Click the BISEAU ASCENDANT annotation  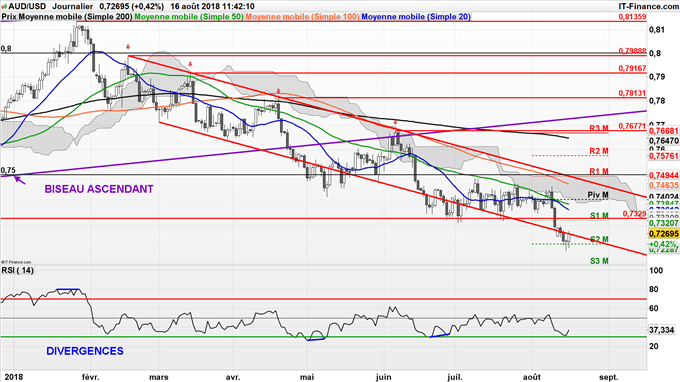tap(99, 189)
